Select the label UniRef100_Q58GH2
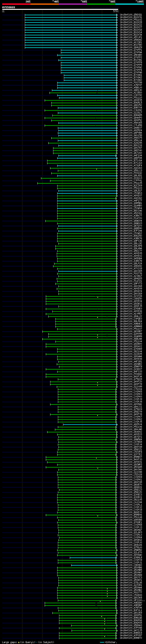 (131, 40)
